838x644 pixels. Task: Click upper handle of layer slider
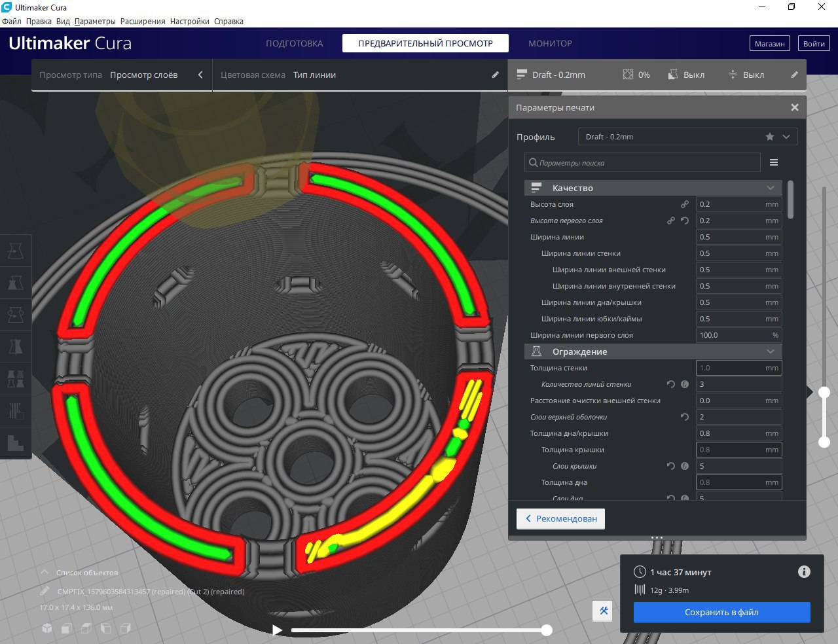[824, 392]
